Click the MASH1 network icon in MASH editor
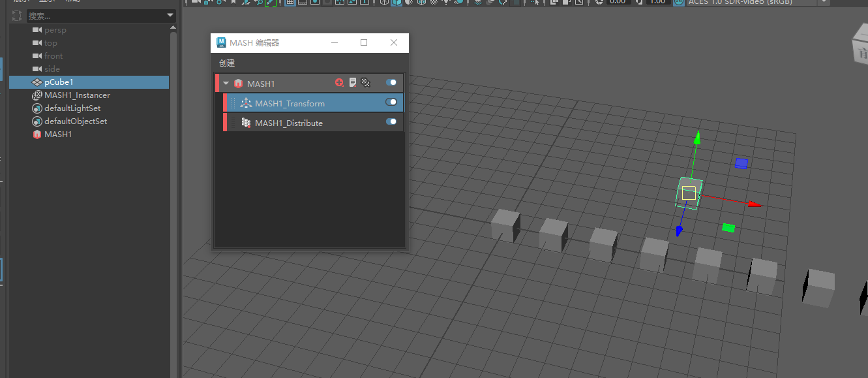The image size is (868, 378). [x=239, y=84]
